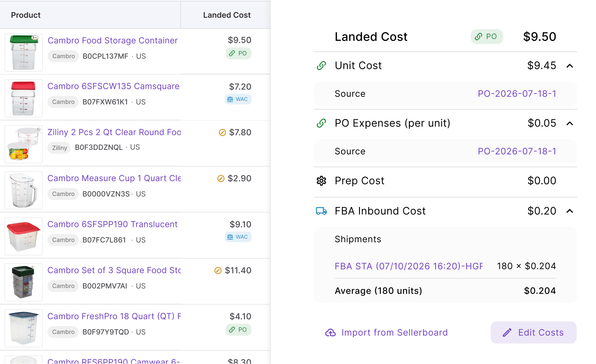The width and height of the screenshot is (596, 364).
Task: Click the pencil icon in Edit Costs
Action: click(x=507, y=333)
